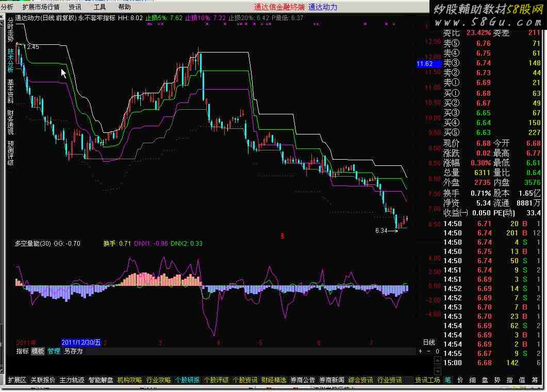Select the 细 tab in the bottom-right panel

(x=472, y=380)
